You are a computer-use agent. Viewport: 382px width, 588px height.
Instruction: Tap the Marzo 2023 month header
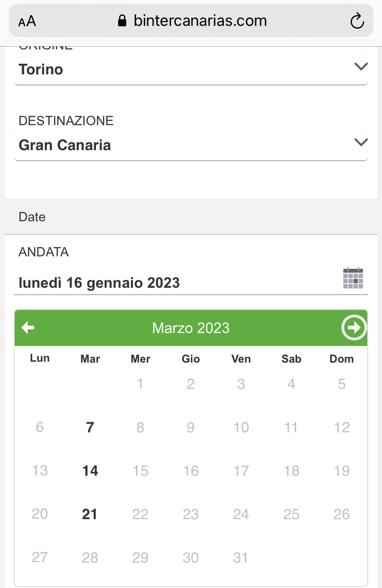(x=191, y=328)
